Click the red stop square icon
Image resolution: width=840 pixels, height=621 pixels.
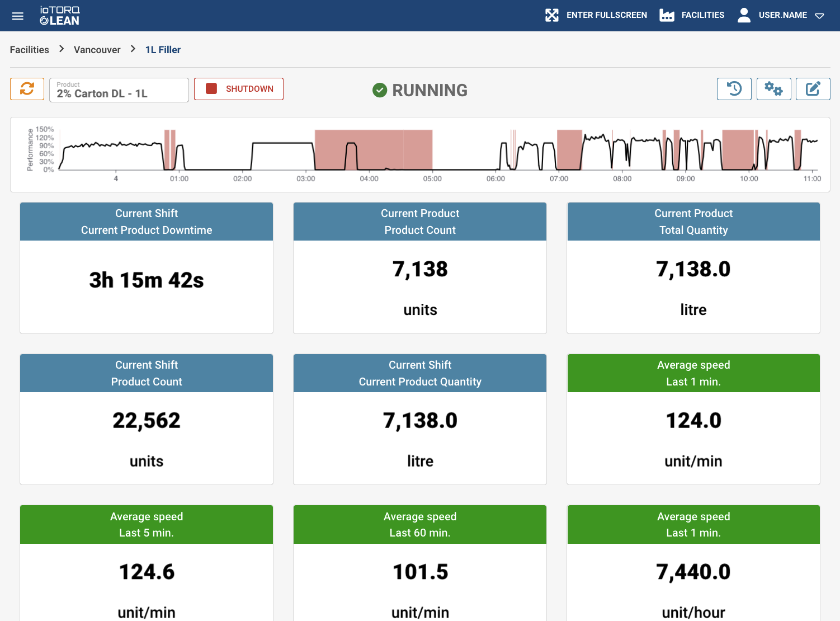pyautogui.click(x=211, y=88)
